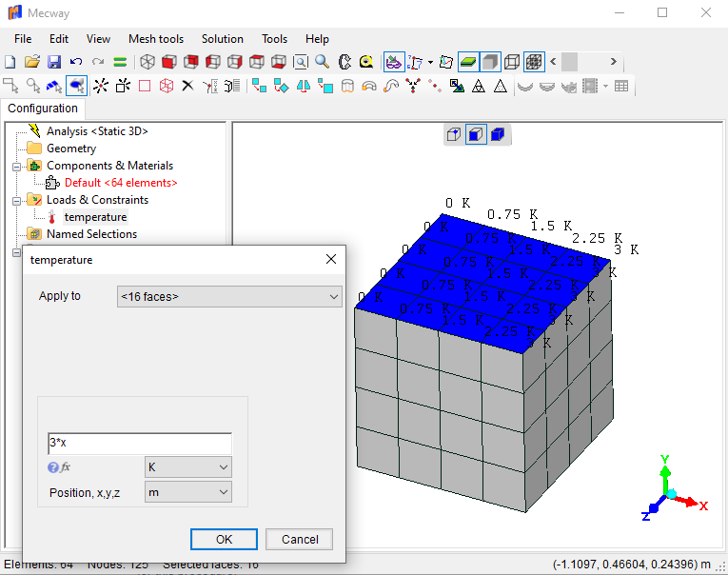Select the element select mode cube

[x=498, y=134]
